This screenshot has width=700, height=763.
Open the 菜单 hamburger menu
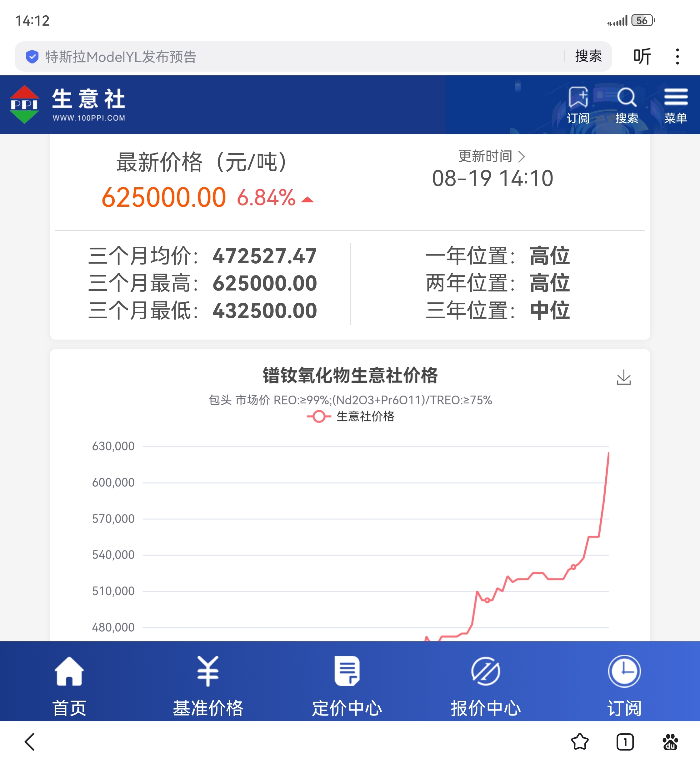[x=675, y=105]
